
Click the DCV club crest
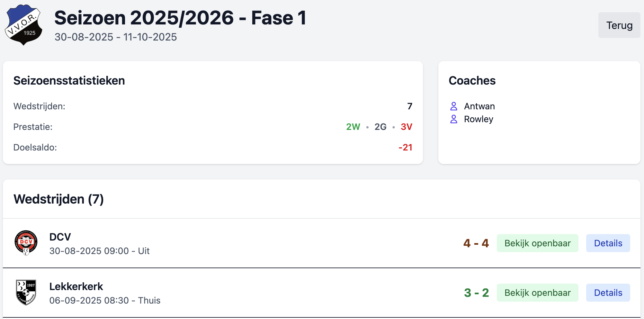26,243
